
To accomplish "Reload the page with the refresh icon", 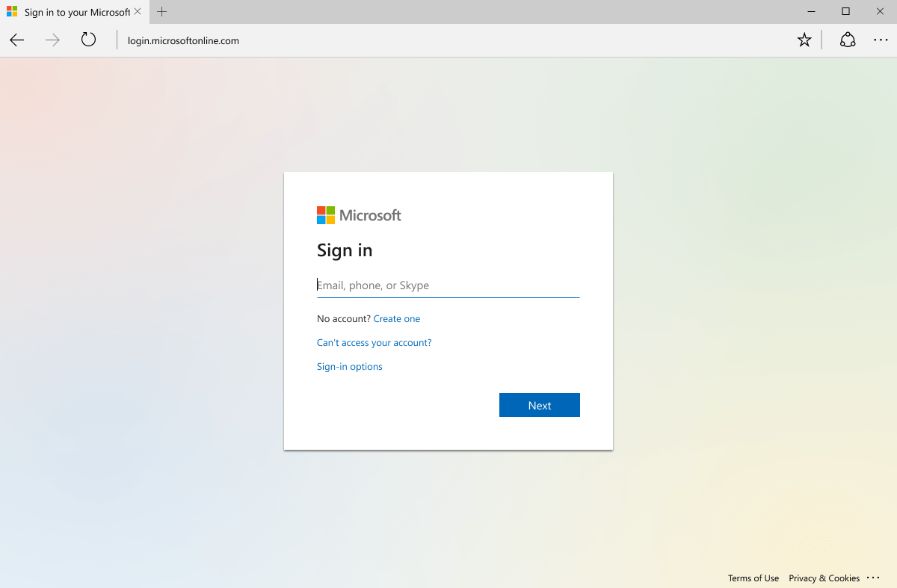I will [x=89, y=40].
